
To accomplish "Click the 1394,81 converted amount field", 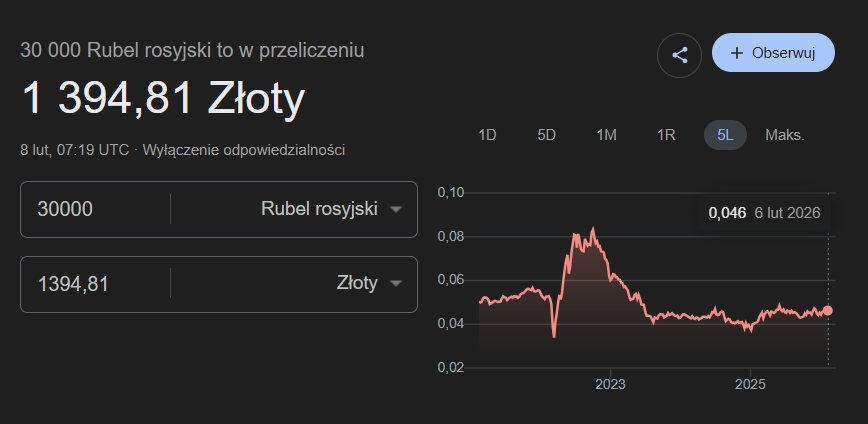I will click(x=95, y=284).
